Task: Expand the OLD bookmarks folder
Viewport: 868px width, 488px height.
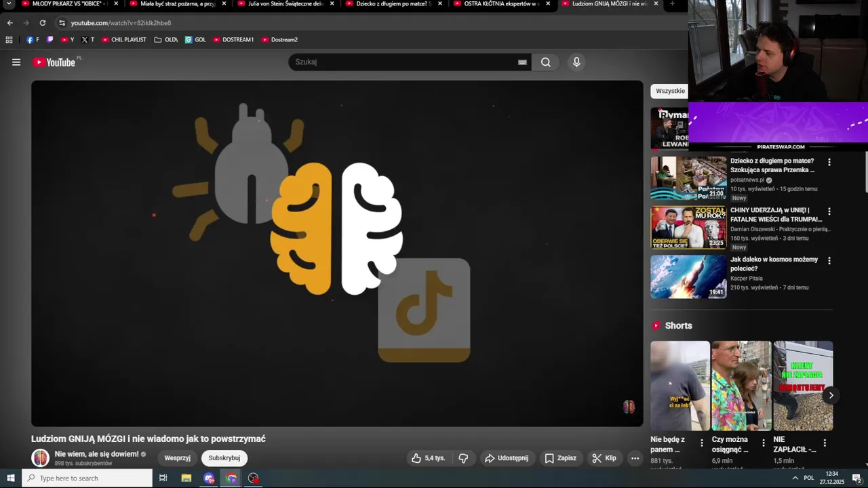Action: (x=166, y=40)
